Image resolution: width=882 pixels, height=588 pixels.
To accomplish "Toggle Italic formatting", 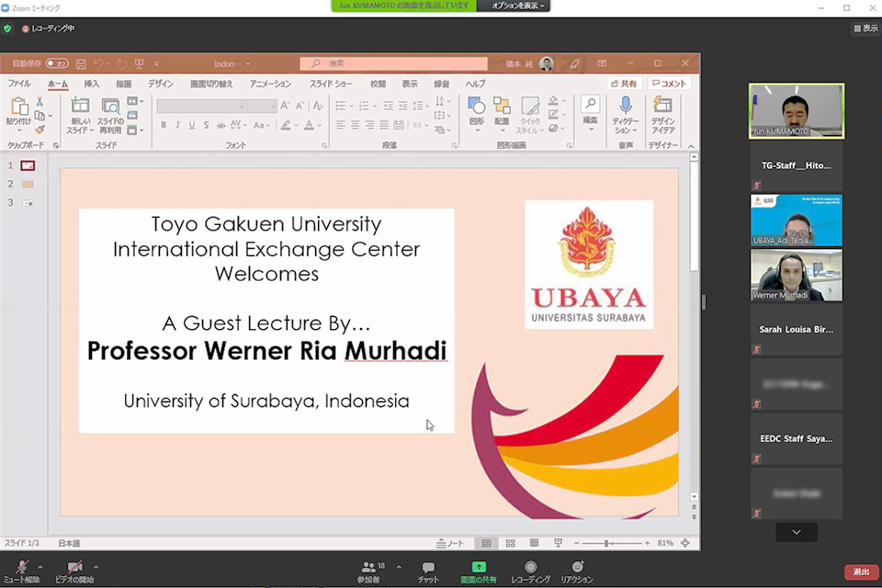I will click(177, 125).
